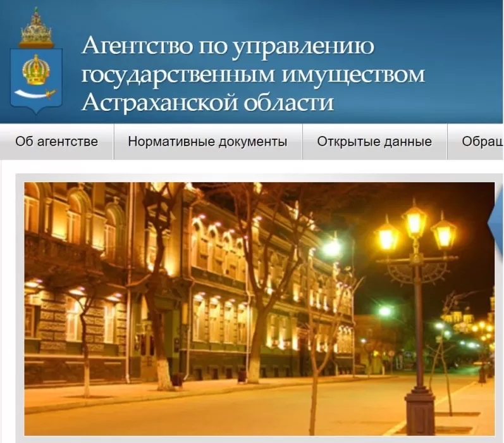
Task: Click the Astrakhan coat of arms logo
Action: tap(36, 61)
